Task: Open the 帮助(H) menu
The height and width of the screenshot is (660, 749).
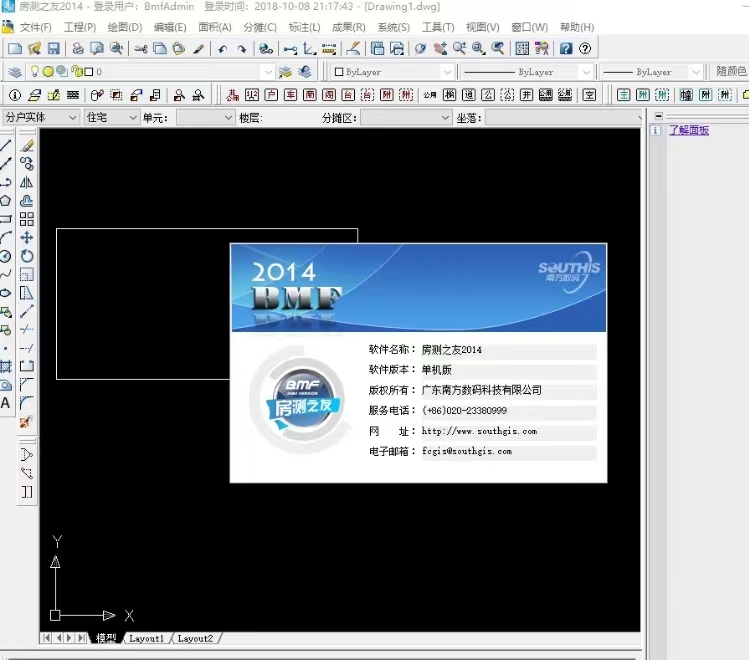Action: pos(577,27)
